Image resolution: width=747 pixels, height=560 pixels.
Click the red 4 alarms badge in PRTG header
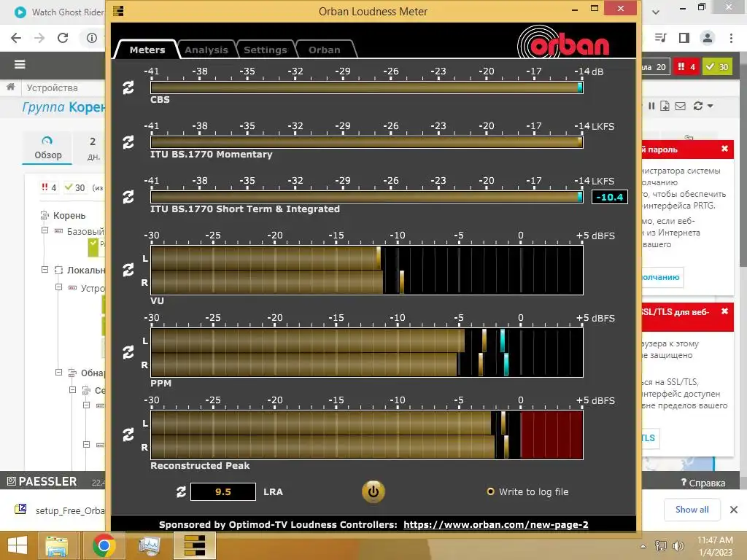coord(686,67)
